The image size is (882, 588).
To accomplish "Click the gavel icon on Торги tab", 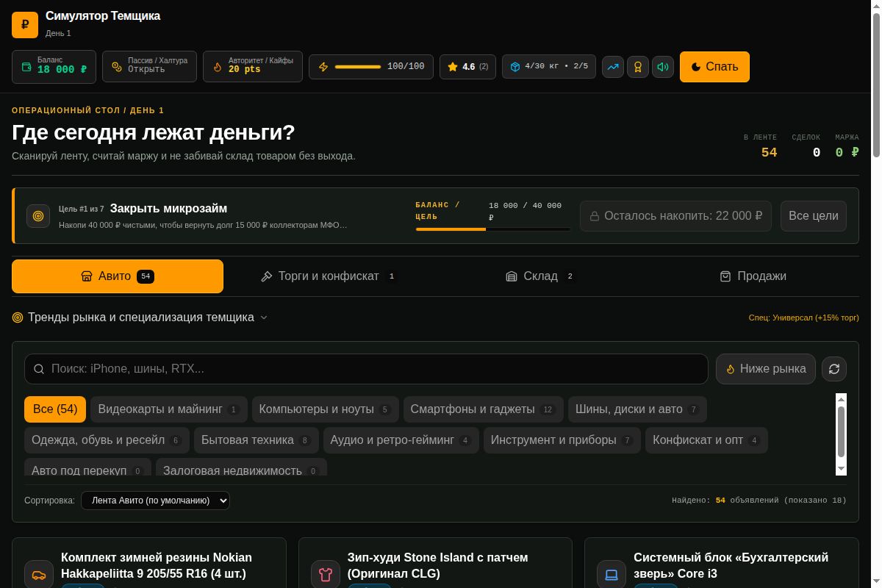I will [x=266, y=276].
